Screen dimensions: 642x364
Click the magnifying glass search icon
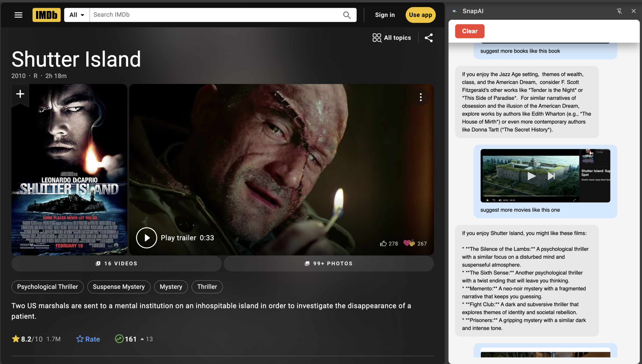pyautogui.click(x=347, y=15)
